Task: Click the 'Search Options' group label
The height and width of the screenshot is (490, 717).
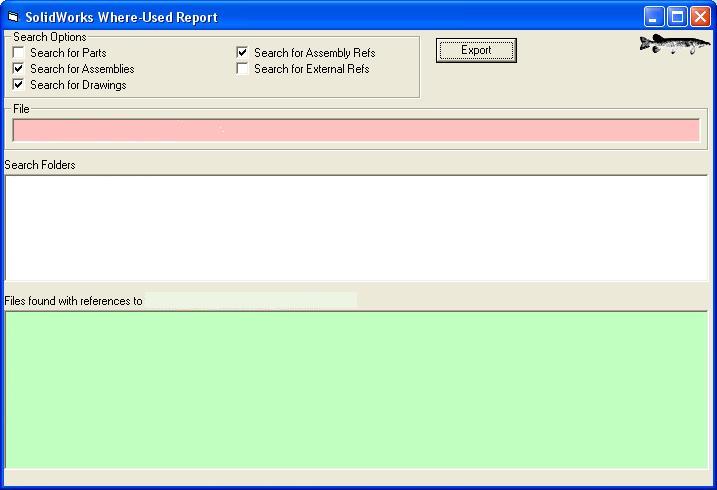Action: click(50, 37)
